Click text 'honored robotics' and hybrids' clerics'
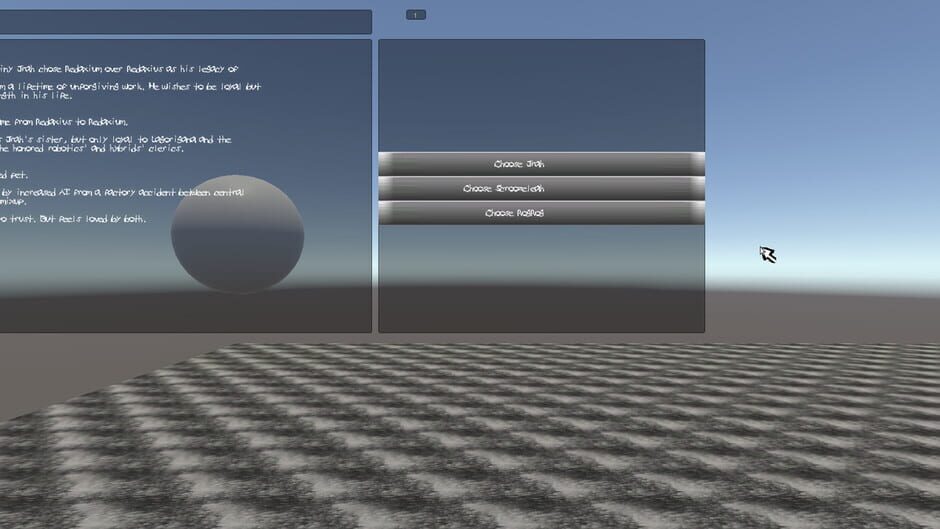 (97, 148)
